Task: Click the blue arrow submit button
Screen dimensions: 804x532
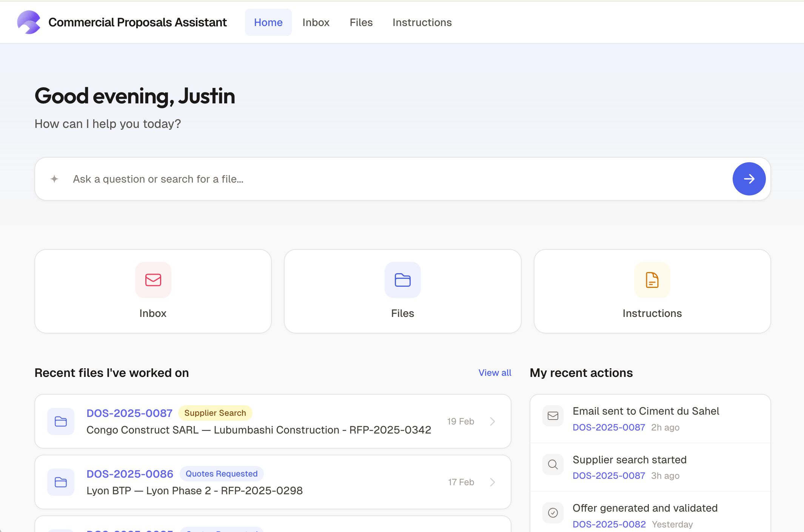Action: click(x=749, y=179)
